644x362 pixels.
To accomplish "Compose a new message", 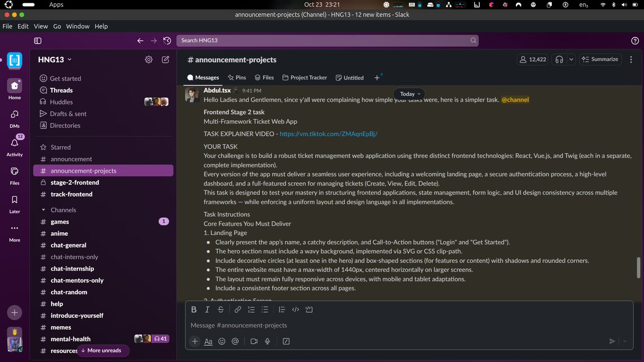I will point(166,60).
